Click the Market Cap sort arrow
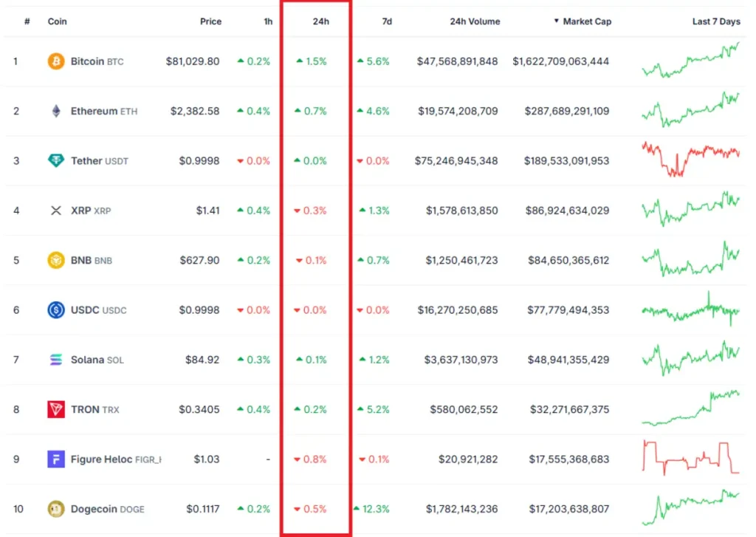Screen dimensions: 756x537 click(x=557, y=21)
